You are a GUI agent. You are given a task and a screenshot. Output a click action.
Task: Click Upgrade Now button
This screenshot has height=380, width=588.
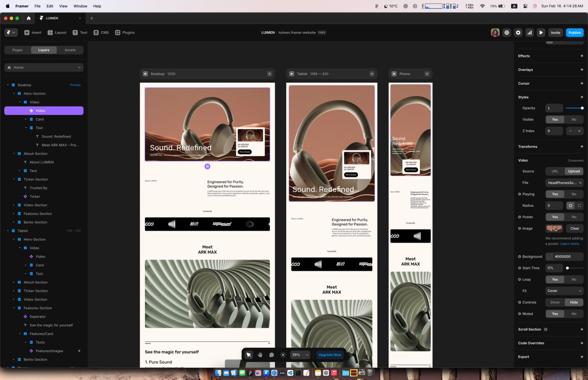330,355
